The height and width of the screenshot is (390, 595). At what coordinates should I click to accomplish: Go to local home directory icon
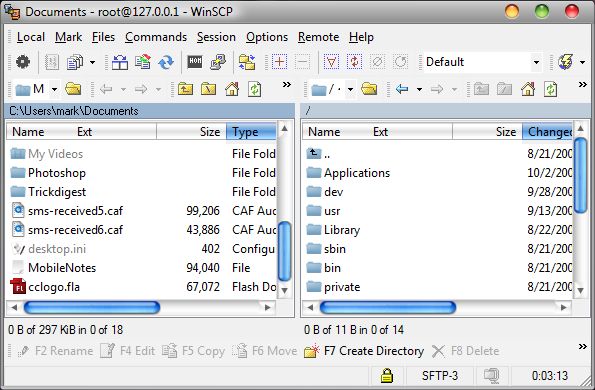[x=232, y=89]
